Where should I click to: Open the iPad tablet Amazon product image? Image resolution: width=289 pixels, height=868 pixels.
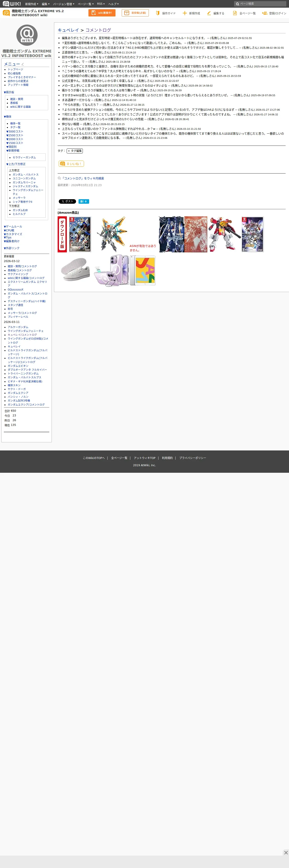point(143,270)
